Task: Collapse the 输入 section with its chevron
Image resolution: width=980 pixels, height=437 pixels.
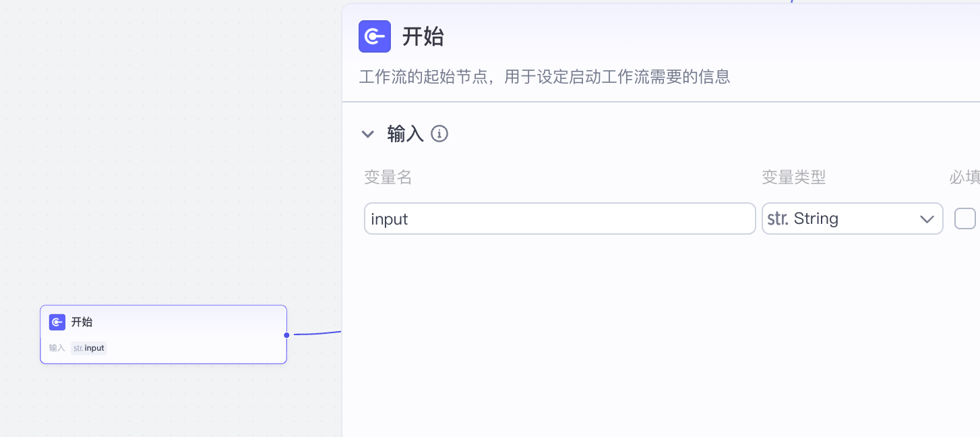Action: [x=368, y=134]
